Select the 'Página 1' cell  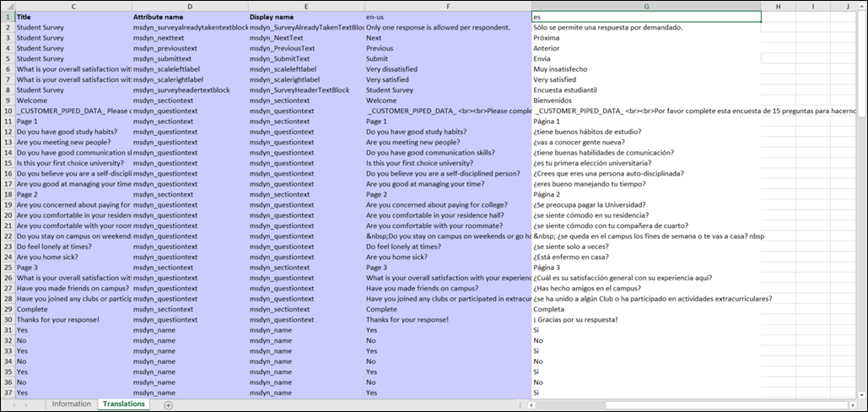click(x=646, y=122)
